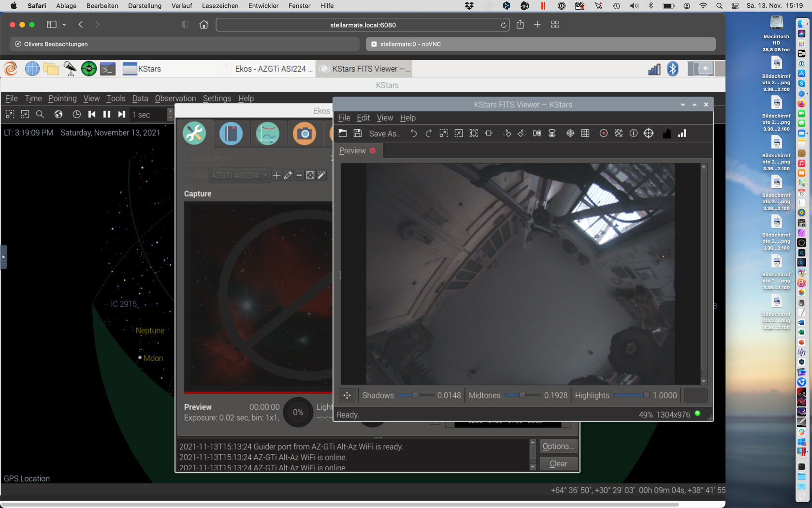Toggle pixel gridlines in FITS Viewer
The image size is (812, 508).
[585, 133]
